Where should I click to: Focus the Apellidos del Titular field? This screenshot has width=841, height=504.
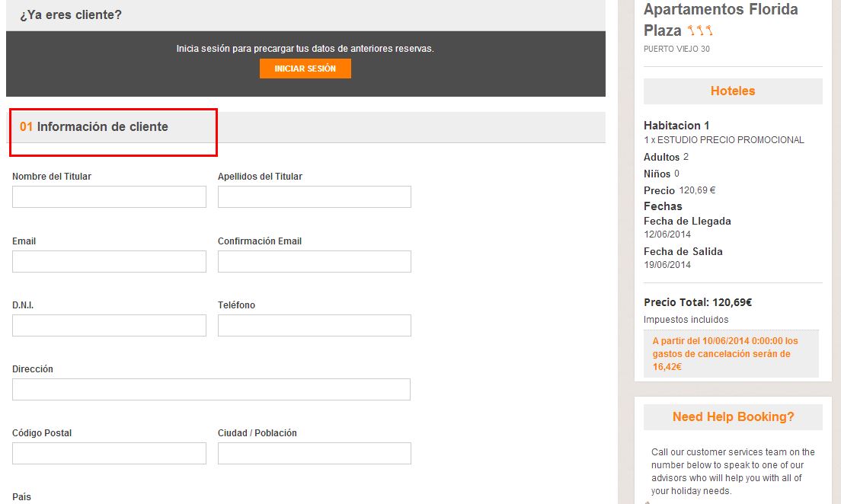(x=315, y=196)
